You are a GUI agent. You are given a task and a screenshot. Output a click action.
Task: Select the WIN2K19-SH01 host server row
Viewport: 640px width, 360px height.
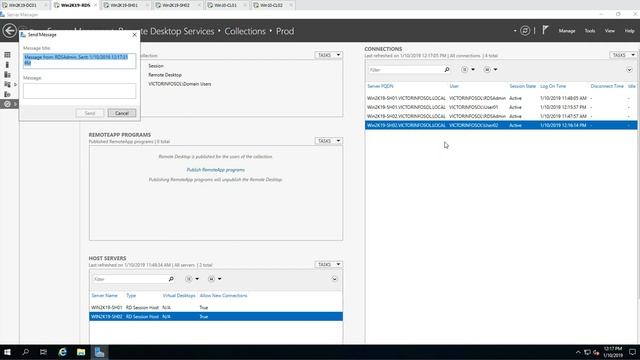point(216,307)
